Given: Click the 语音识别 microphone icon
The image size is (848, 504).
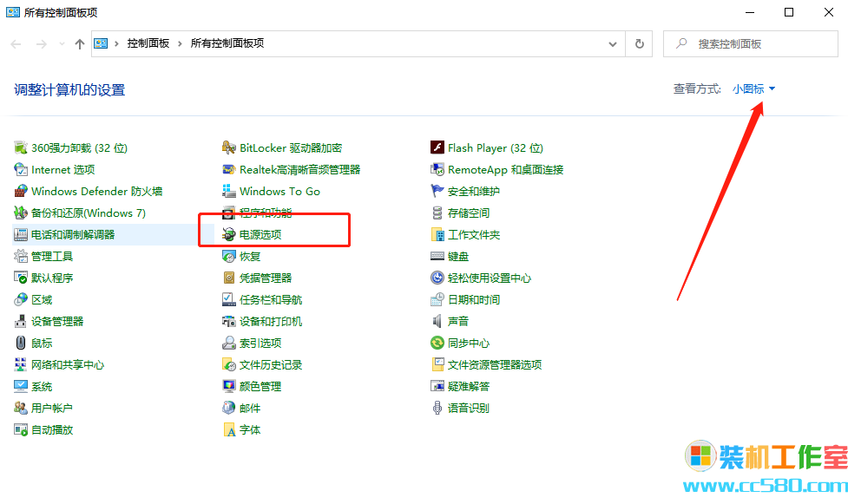Looking at the screenshot, I should coord(437,408).
